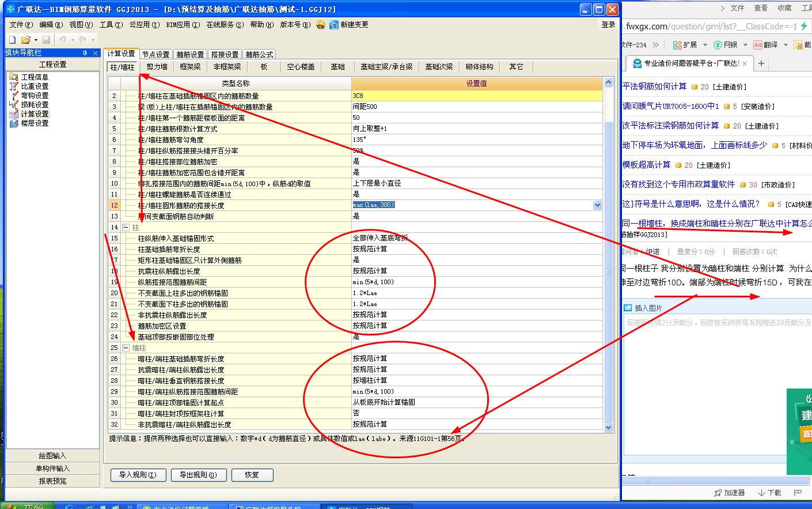Viewport: 812px width, 509px height.
Task: Open the BIM应用(I) menu
Action: (183, 25)
